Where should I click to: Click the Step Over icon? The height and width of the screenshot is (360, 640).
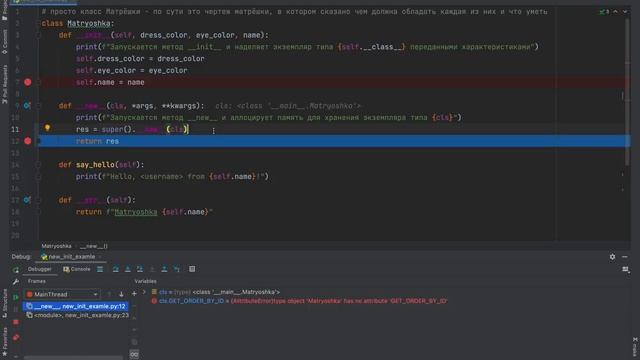tap(116, 269)
